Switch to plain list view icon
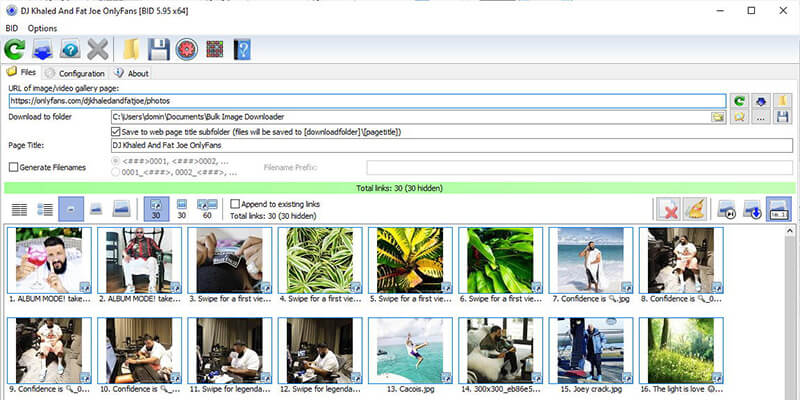This screenshot has width=800, height=400. pos(19,209)
